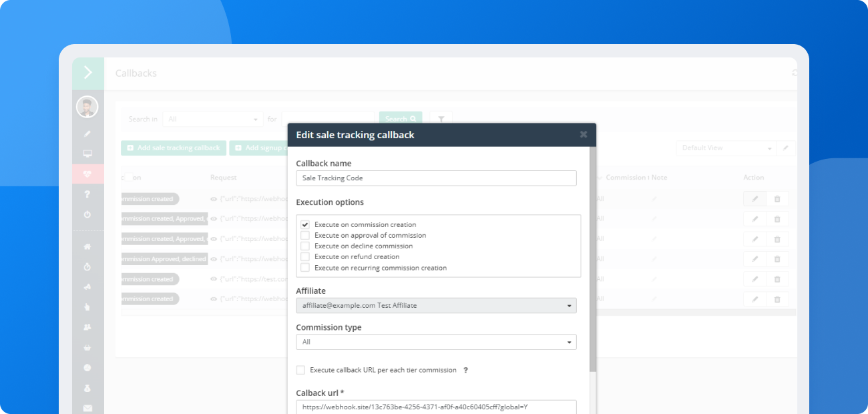This screenshot has height=414, width=868.
Task: Check Execute callback URL per each tier commission
Action: [x=300, y=370]
